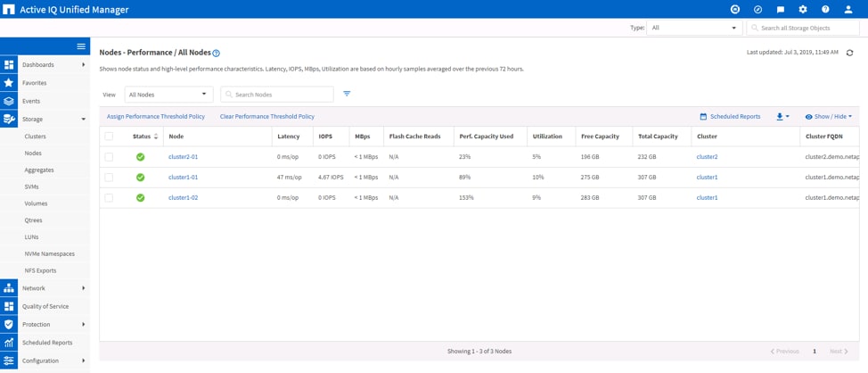Check the box for cluster1-02 row

(x=109, y=198)
